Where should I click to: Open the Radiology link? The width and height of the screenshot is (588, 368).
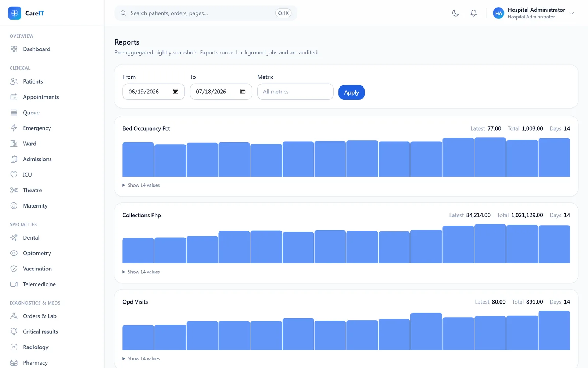coord(36,347)
